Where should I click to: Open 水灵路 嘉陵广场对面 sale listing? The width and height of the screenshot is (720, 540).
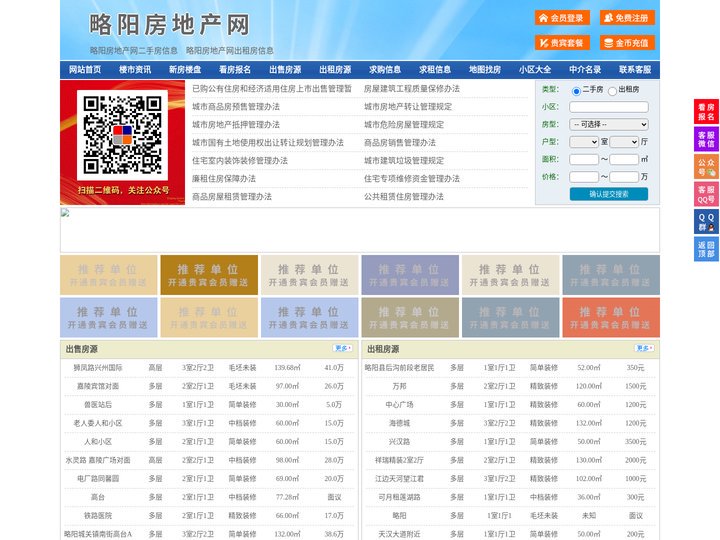point(98,460)
